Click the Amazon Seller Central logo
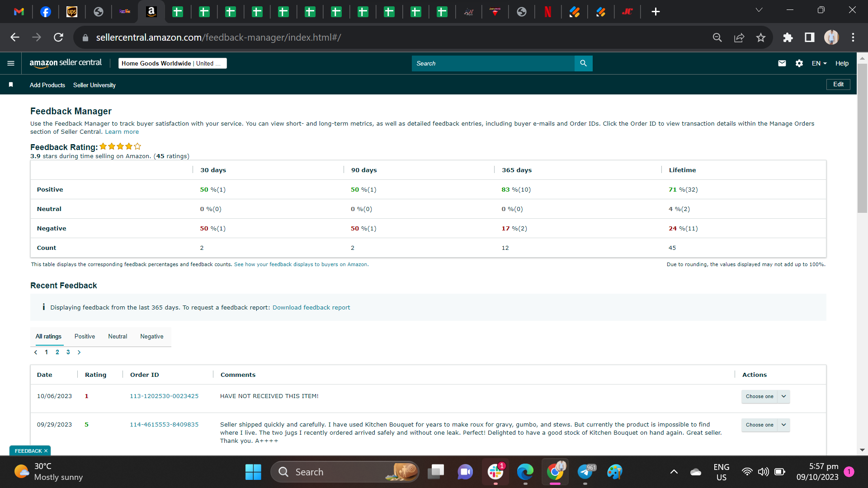Viewport: 868px width, 488px height. (66, 63)
